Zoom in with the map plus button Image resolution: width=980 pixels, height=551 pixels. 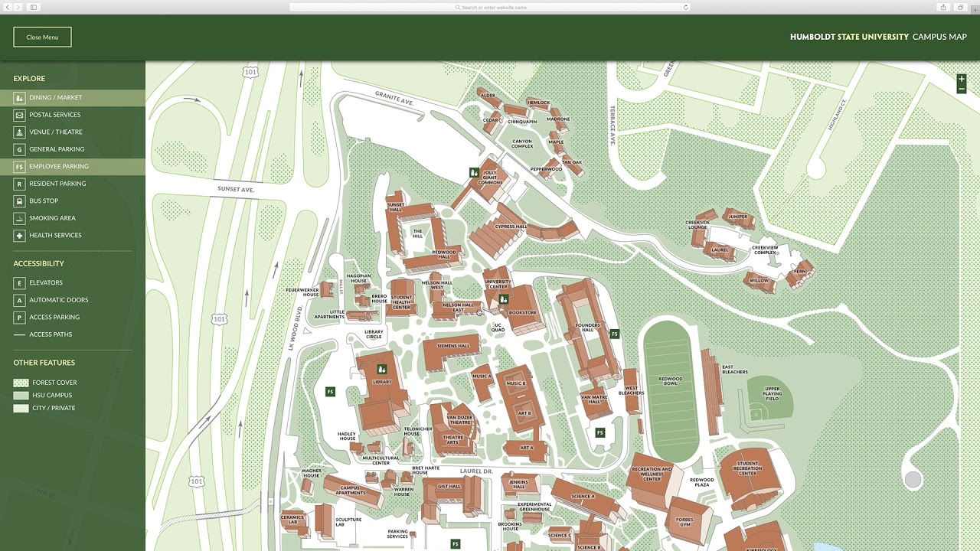click(x=962, y=79)
